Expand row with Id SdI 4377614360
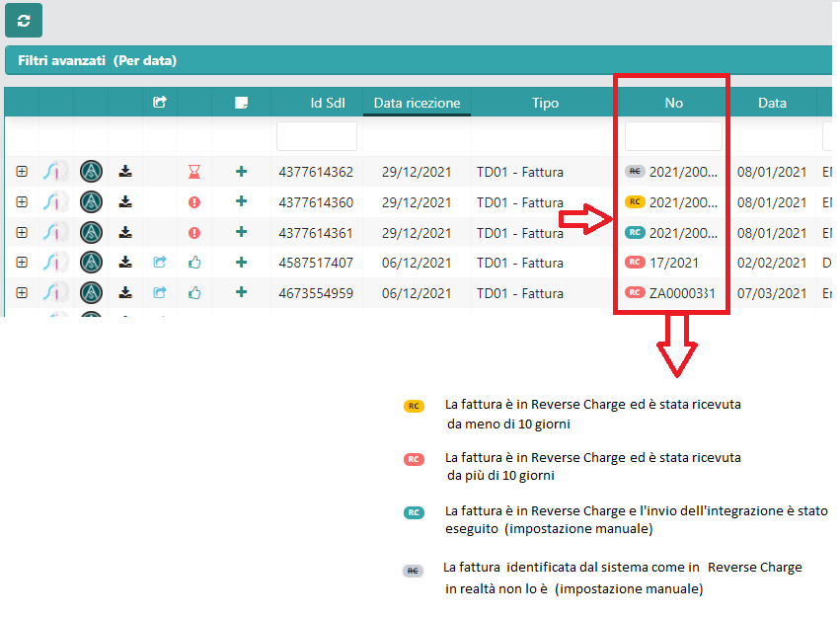Image resolution: width=840 pixels, height=617 pixels. tap(22, 202)
